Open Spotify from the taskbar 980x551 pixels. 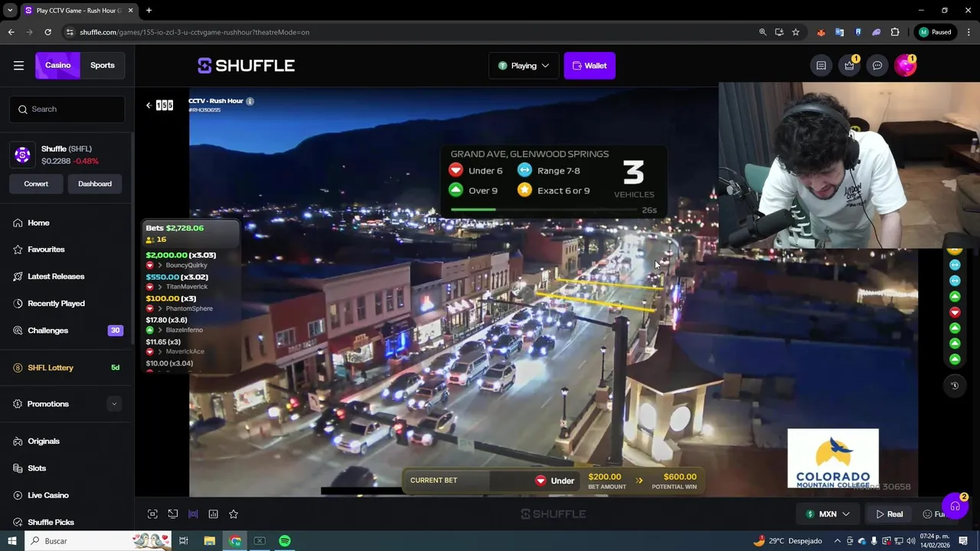285,541
